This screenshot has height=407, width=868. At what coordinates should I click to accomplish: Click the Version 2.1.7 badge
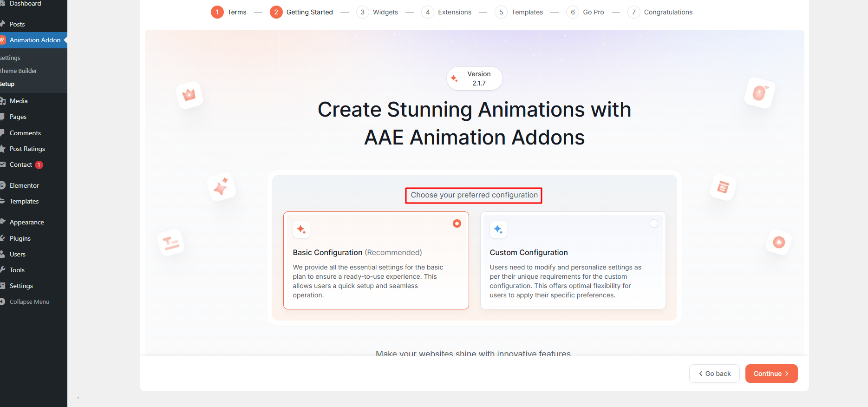(475, 79)
